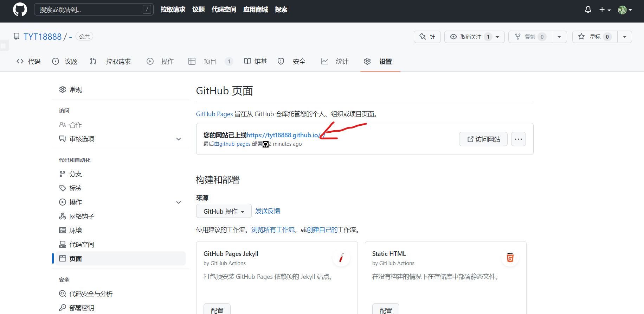Focus the search or jump-to field

(x=94, y=10)
